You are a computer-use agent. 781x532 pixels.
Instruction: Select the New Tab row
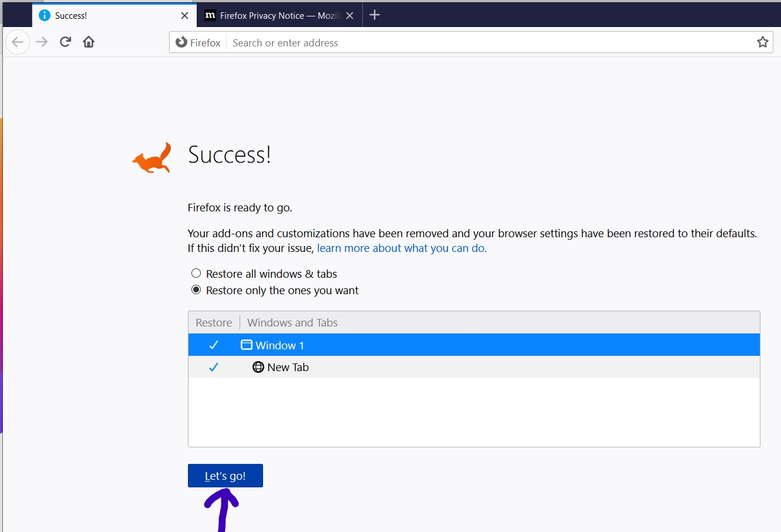point(474,367)
